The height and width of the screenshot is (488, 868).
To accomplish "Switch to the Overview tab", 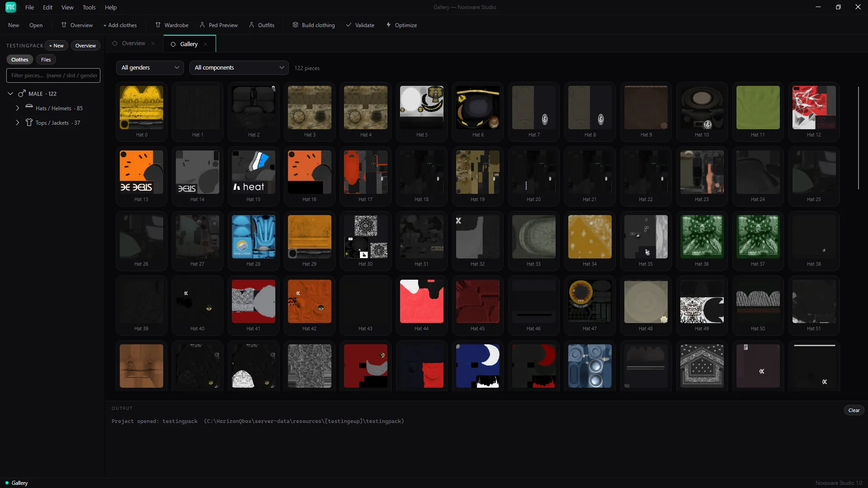I will pyautogui.click(x=134, y=43).
